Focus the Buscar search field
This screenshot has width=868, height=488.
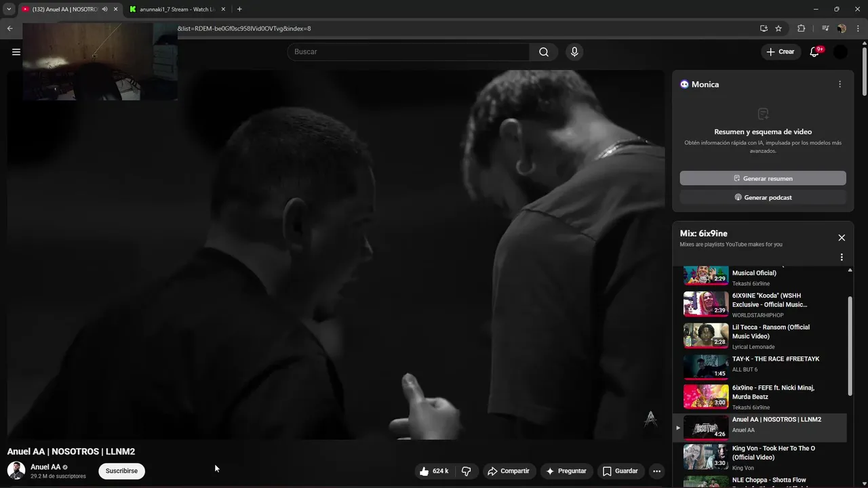(408, 52)
